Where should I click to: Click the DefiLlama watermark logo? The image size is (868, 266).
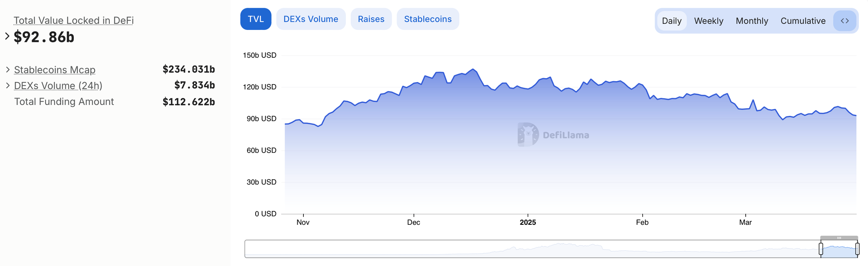pyautogui.click(x=553, y=135)
